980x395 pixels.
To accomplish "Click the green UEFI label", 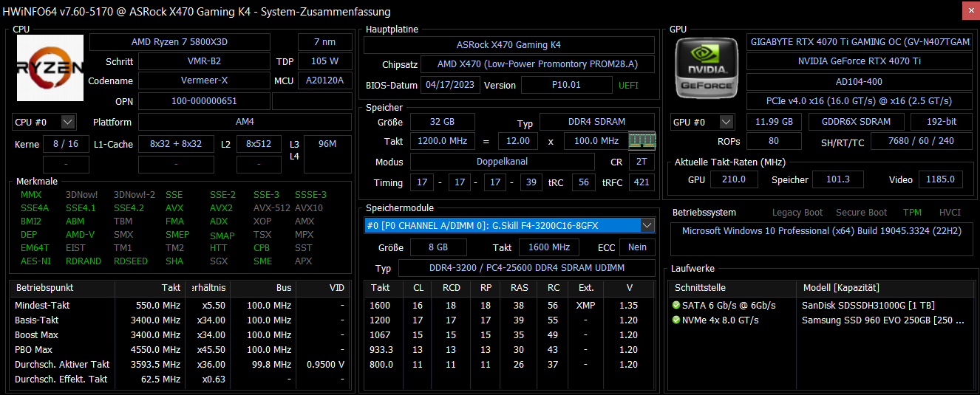I will pos(628,85).
